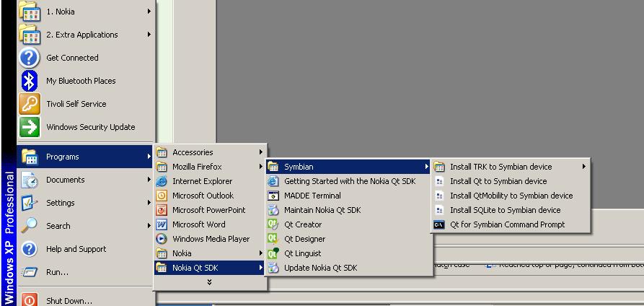Click the Windows Security Update arrow icon

29,127
